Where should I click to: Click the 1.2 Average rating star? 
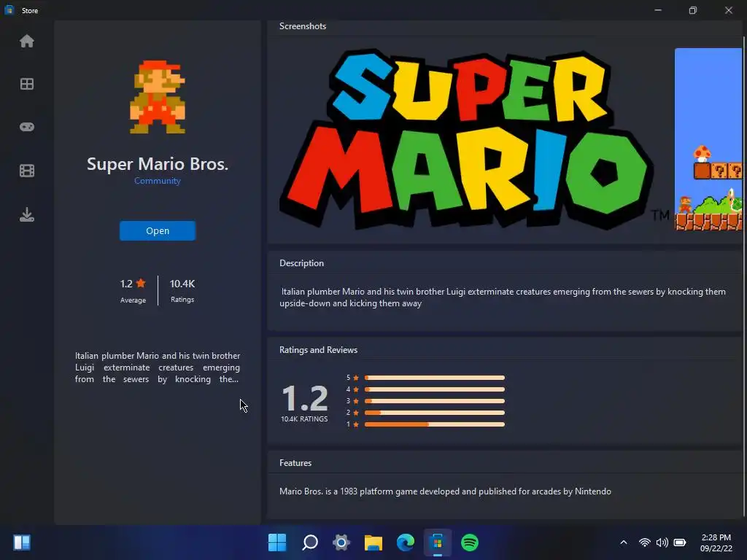pyautogui.click(x=141, y=284)
